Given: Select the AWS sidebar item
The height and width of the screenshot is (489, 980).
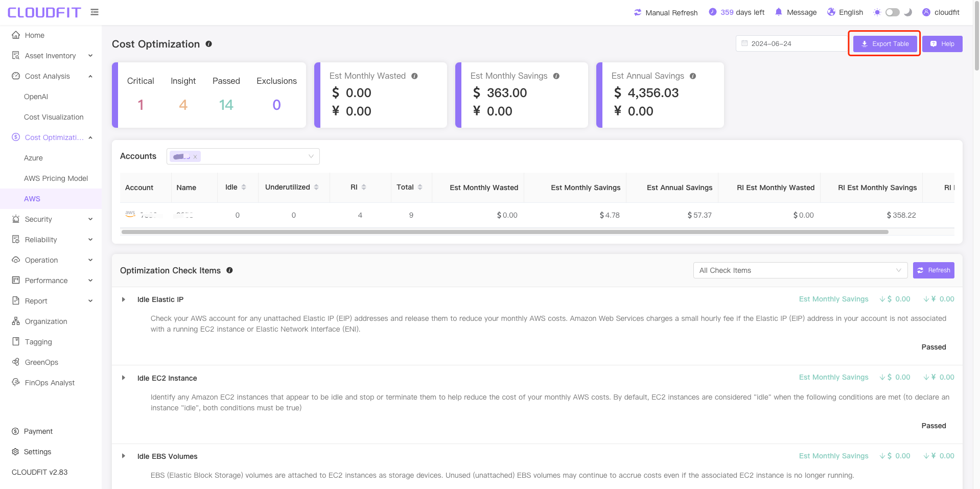Looking at the screenshot, I should 51,199.
